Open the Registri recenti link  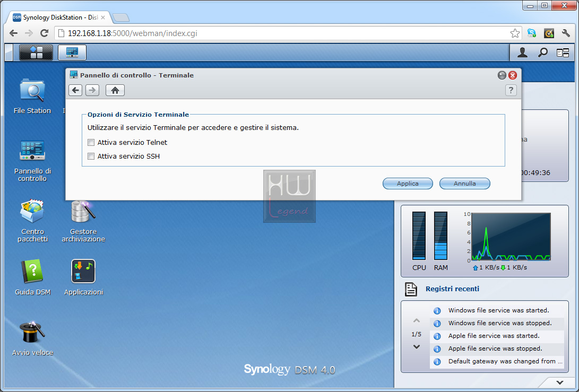click(452, 289)
